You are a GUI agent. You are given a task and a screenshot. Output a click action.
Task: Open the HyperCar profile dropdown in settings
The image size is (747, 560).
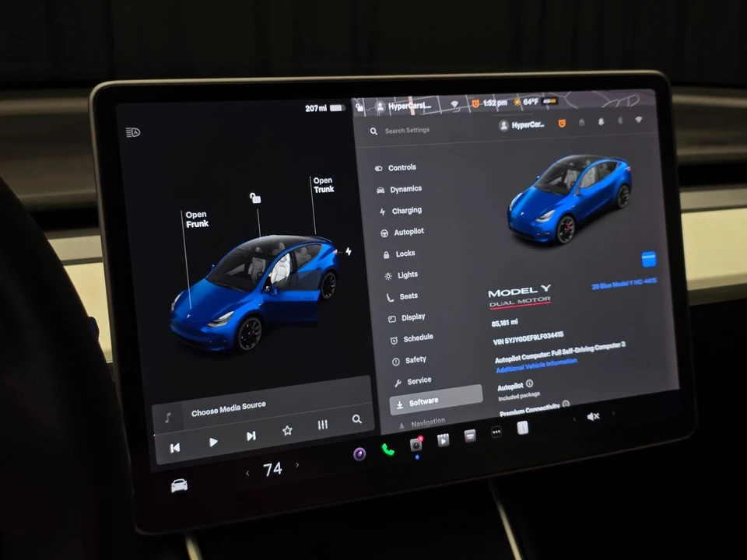pos(521,125)
